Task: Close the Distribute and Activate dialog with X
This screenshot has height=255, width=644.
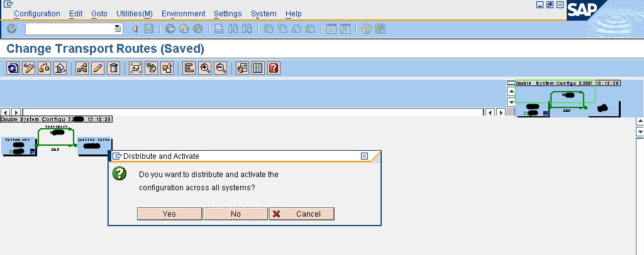Action: [x=364, y=156]
